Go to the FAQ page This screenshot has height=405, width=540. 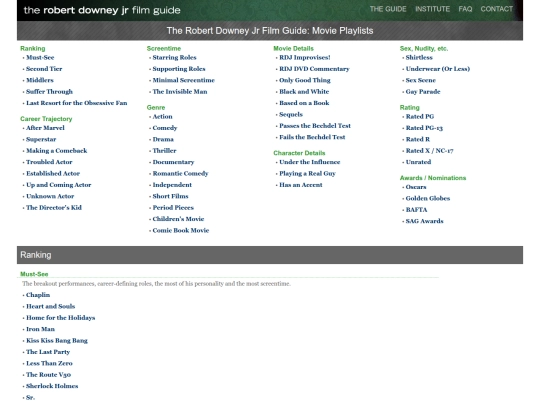click(465, 9)
